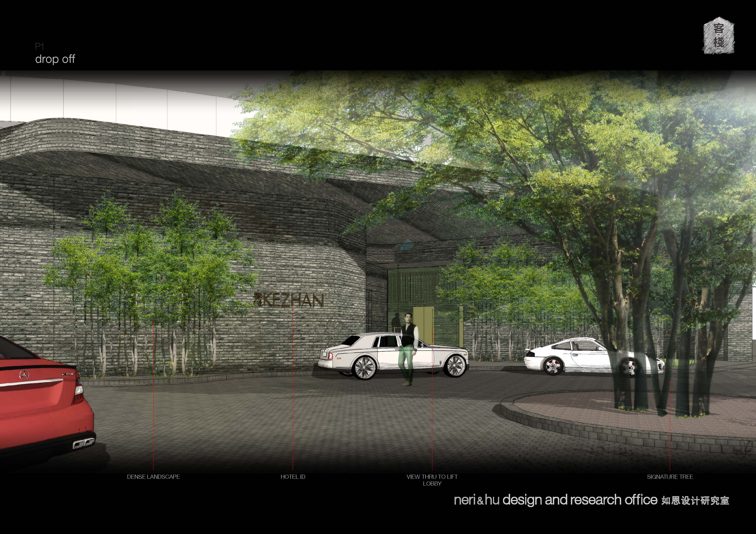Select the "SIGNATURE TREE" annotation label
This screenshot has width=756, height=534.
670,477
